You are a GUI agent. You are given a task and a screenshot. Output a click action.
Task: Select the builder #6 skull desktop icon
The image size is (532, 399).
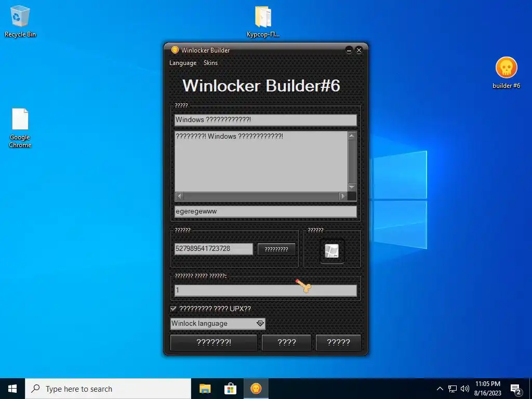506,73
